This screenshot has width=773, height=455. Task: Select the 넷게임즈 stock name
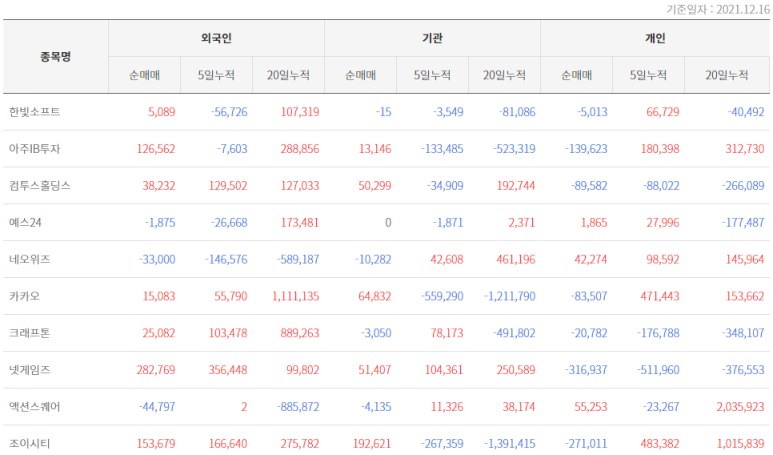(x=30, y=370)
